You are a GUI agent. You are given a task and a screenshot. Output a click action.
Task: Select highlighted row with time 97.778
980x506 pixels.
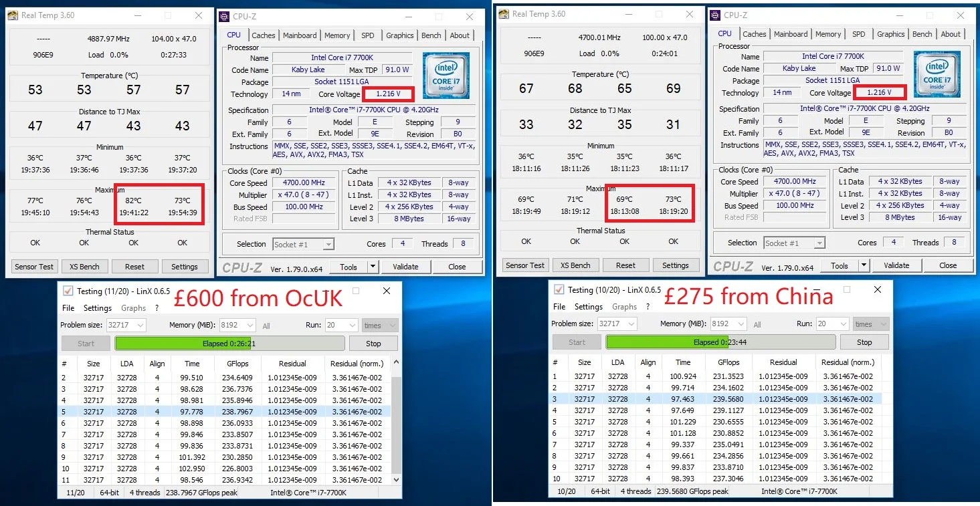tap(225, 412)
